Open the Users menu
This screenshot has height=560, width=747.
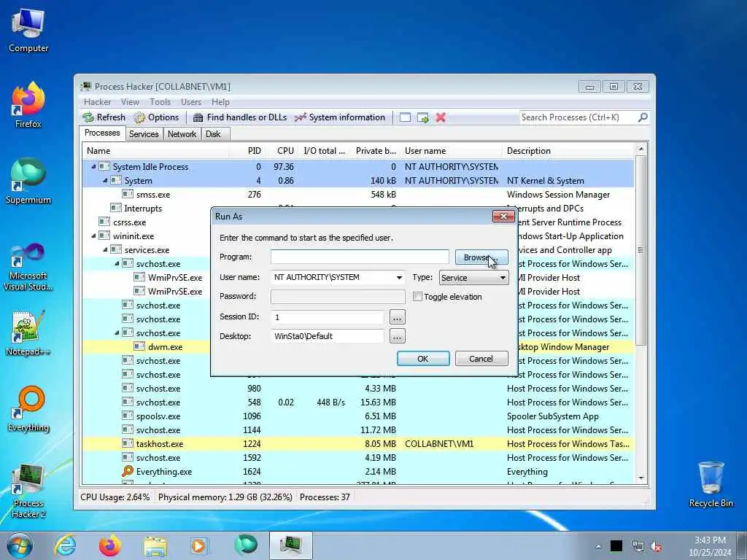191,102
